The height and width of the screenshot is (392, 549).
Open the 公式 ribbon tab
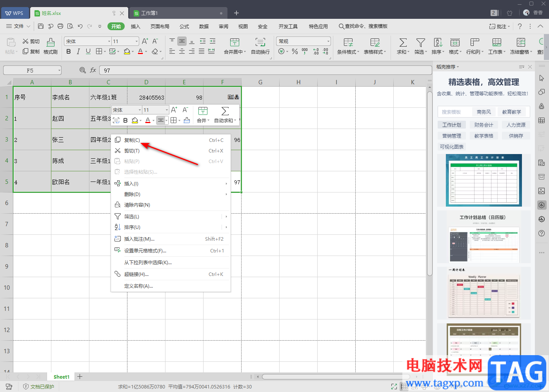tap(184, 26)
